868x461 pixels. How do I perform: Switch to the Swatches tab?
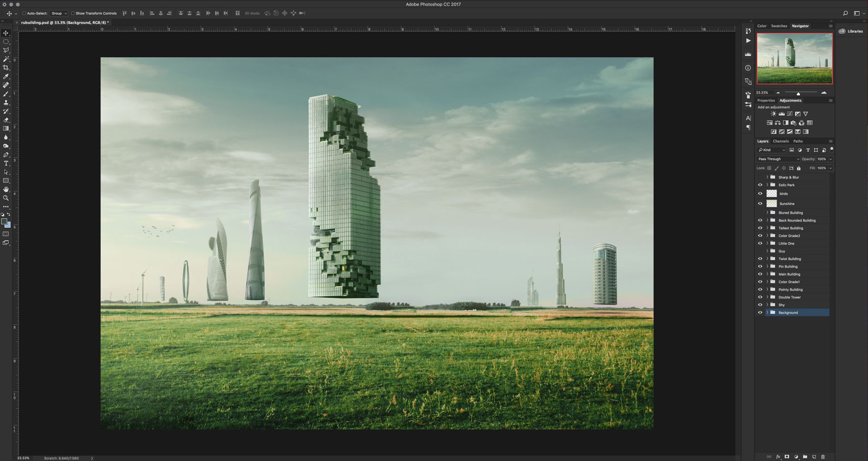(779, 26)
